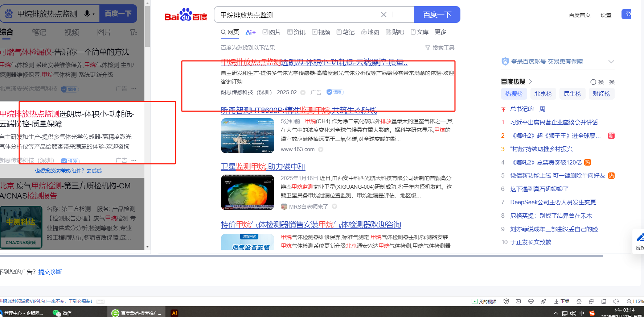Click the incognito glasses icon in status bar
Image resolution: width=644 pixels, height=317 pixels.
coord(579,301)
